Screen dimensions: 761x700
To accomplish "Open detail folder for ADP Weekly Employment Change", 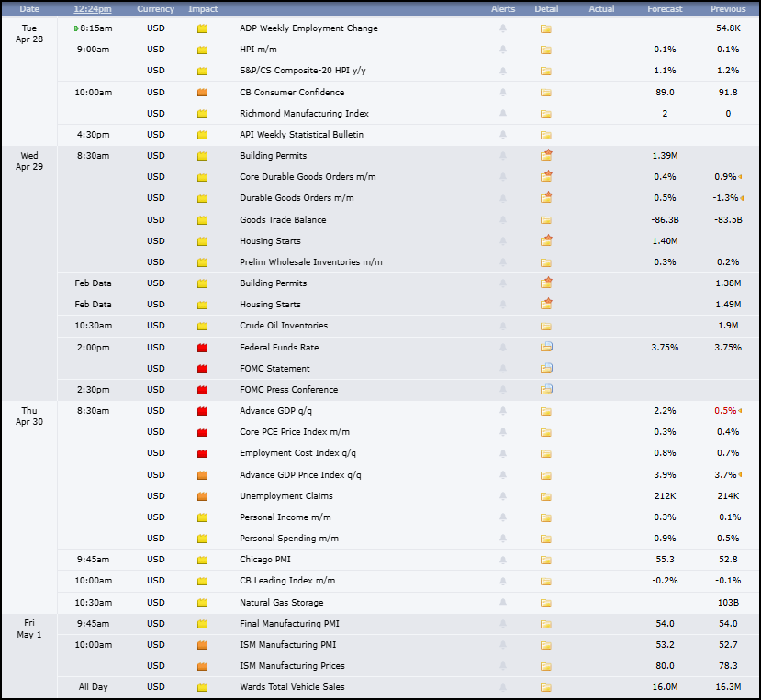I will 546,28.
